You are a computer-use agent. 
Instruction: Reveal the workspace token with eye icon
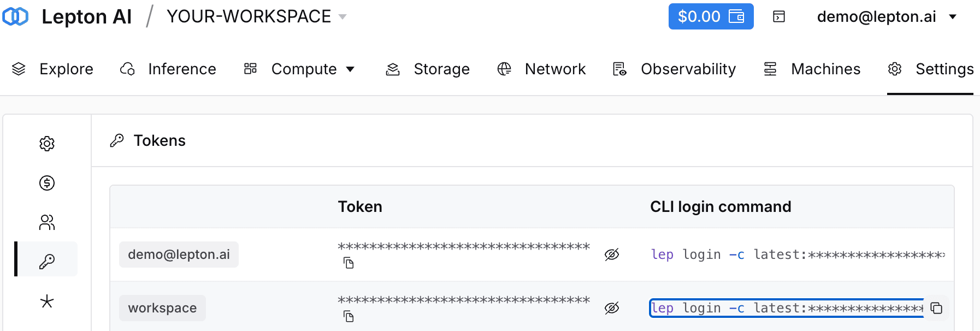(612, 308)
